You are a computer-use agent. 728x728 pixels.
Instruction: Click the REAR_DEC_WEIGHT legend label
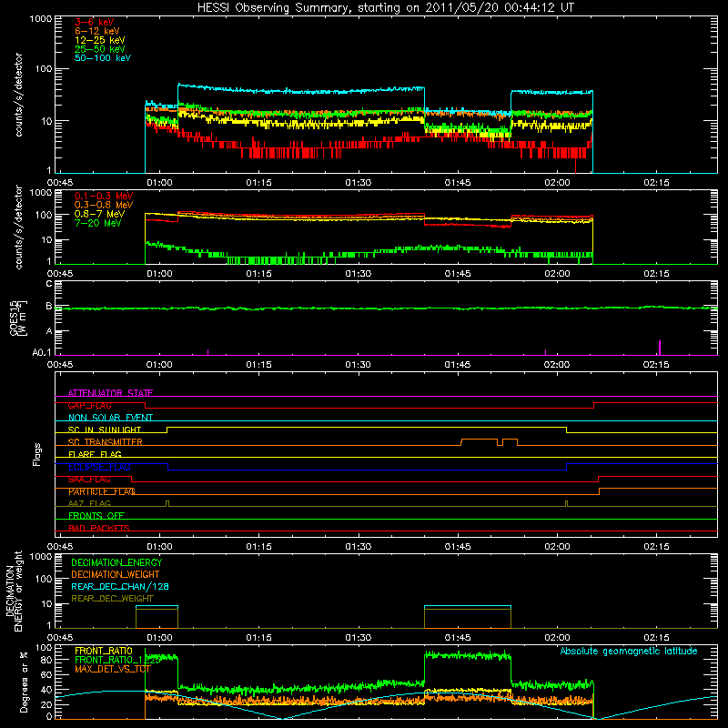[112, 599]
